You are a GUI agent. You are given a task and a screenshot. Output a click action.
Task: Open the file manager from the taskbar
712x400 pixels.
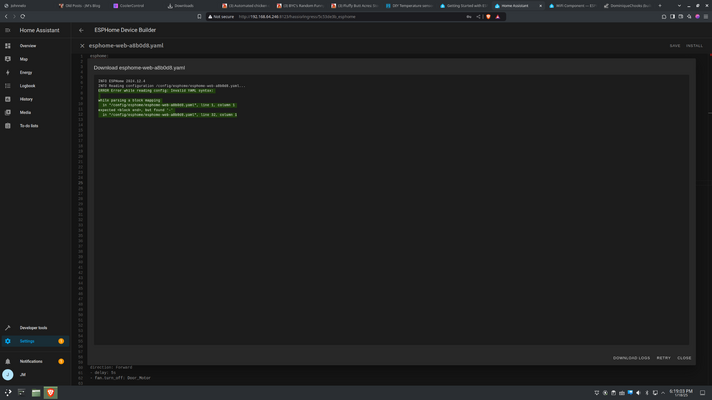(36, 393)
